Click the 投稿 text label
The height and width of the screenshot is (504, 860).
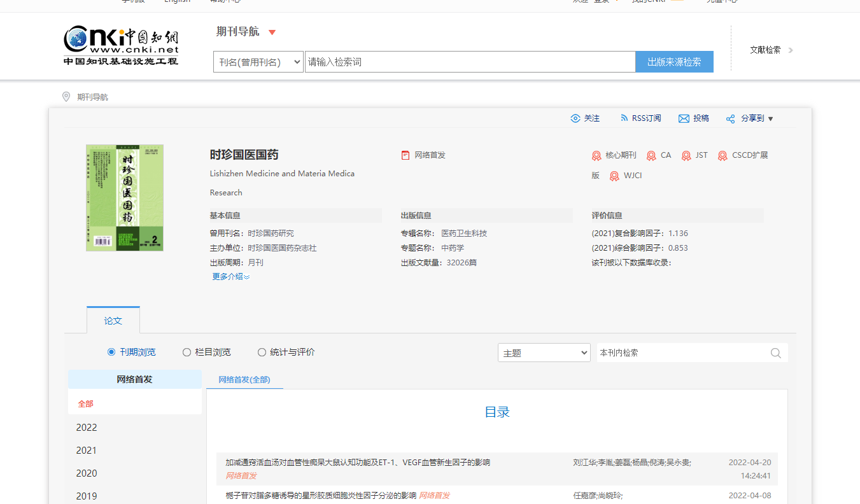tap(701, 118)
